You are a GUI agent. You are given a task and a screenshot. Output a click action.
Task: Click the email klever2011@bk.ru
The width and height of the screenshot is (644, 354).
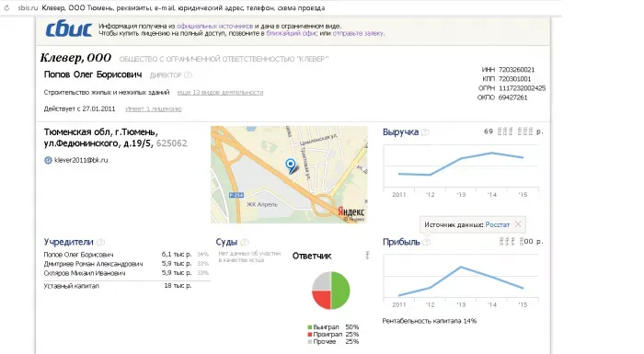point(81,160)
